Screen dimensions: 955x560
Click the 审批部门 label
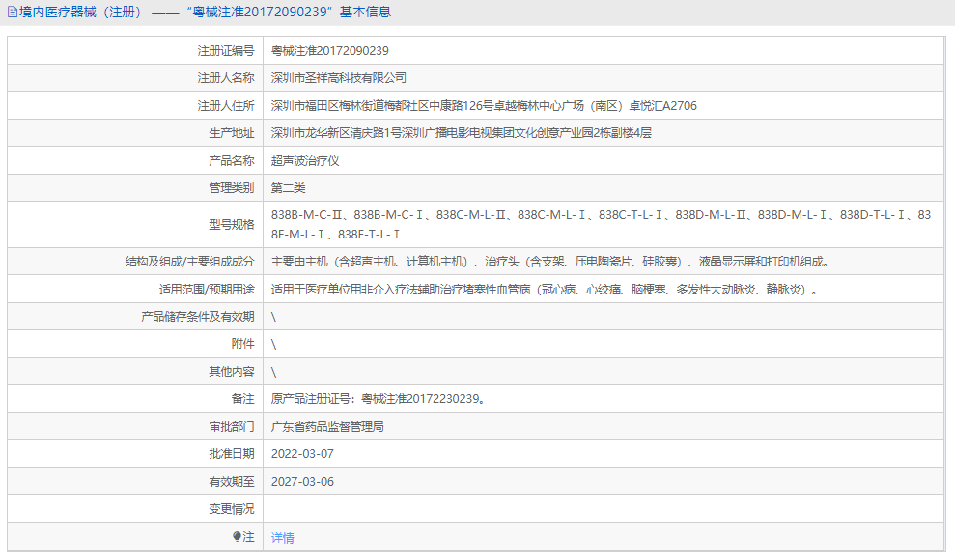tap(232, 427)
